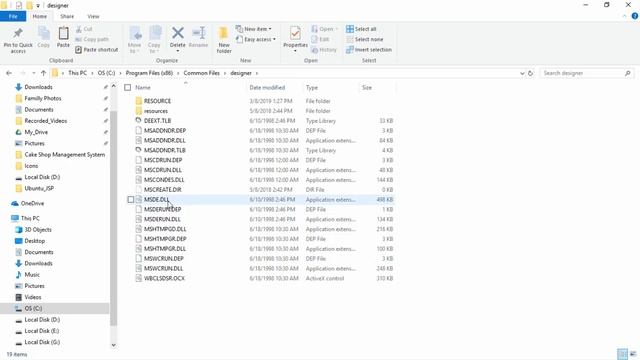Open Cake Shop Management System in sidebar

[64, 155]
